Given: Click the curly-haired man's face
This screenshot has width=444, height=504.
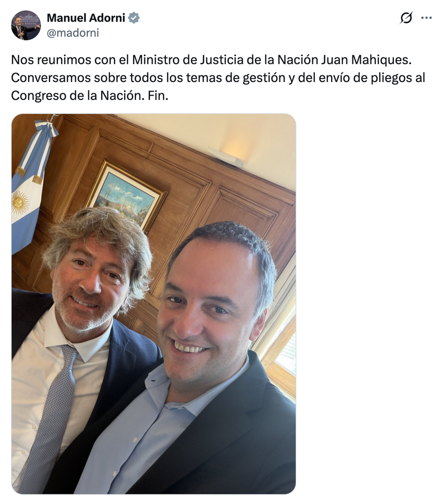Looking at the screenshot, I should point(91,281).
